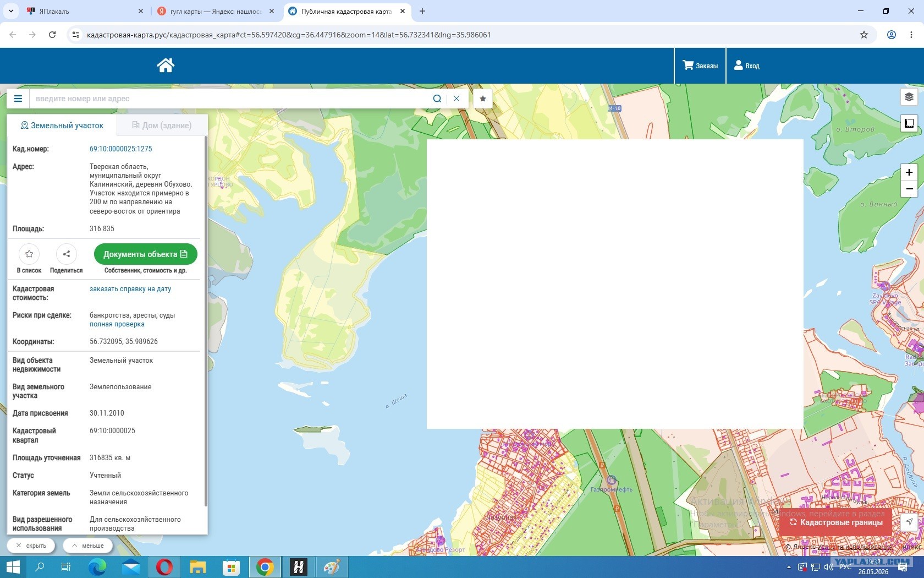
Task: Switch to the Дом (здание) tab
Action: click(x=162, y=126)
